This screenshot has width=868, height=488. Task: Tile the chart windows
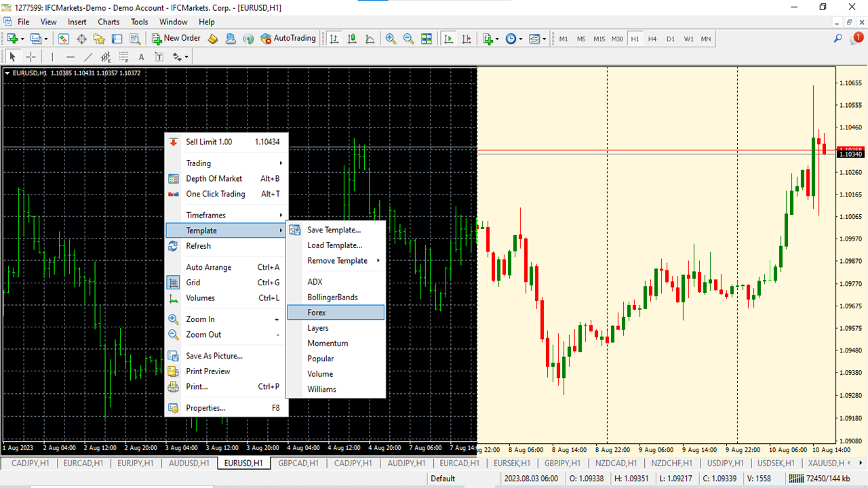tap(426, 39)
